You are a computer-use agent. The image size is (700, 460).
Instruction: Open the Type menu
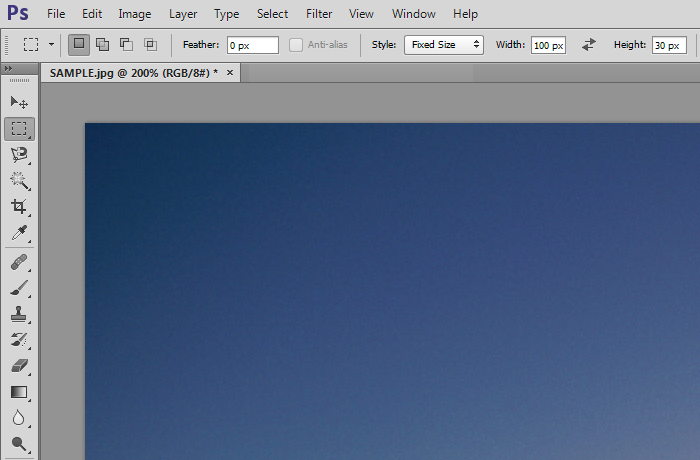(226, 14)
